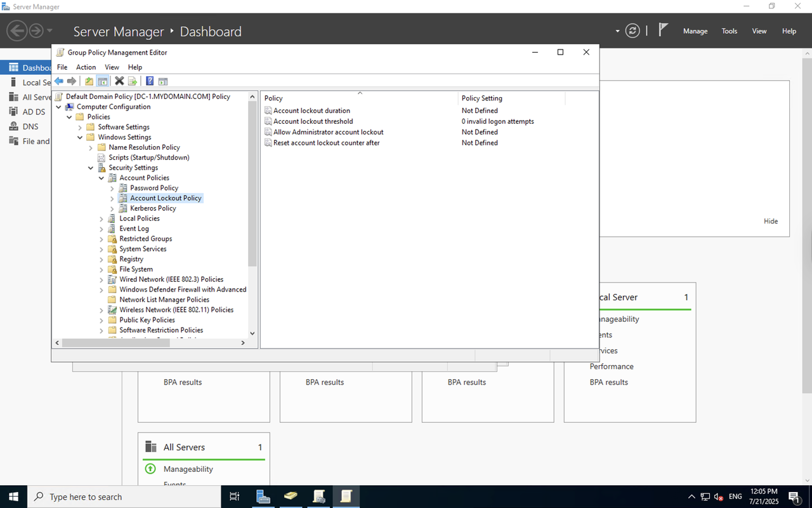Click the Export List toolbar icon
Screen dimensions: 812x508
pyautogui.click(x=133, y=81)
